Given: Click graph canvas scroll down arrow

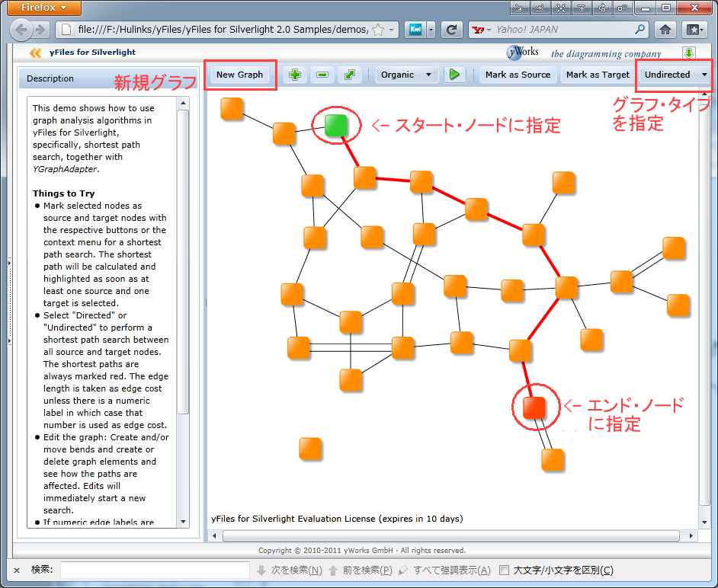Looking at the screenshot, I should [x=705, y=522].
